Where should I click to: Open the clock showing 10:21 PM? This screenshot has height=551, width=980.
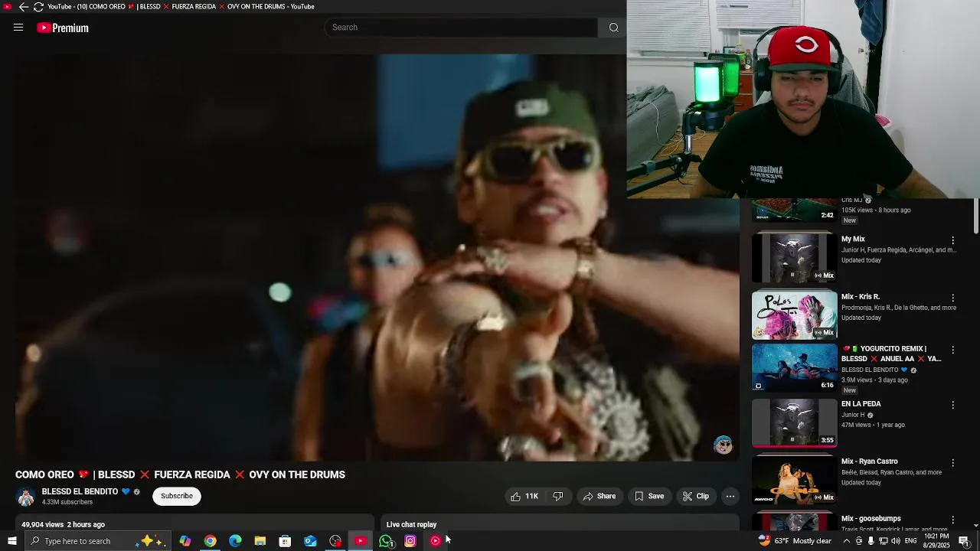937,541
